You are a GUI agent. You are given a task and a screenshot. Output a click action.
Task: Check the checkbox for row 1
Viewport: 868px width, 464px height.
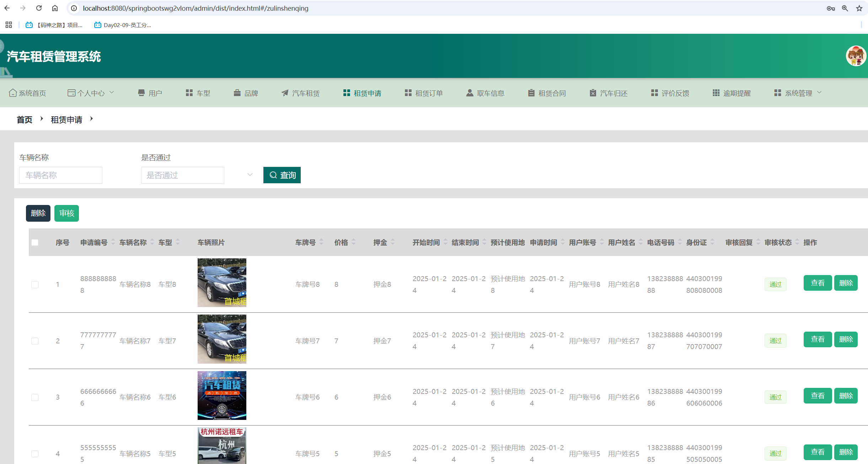tap(35, 285)
